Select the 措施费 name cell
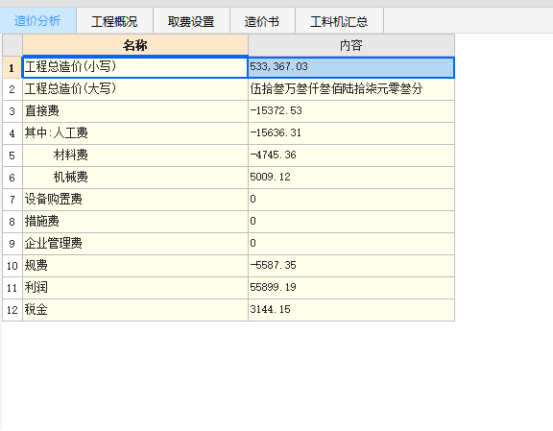The width and height of the screenshot is (553, 431). [x=135, y=221]
